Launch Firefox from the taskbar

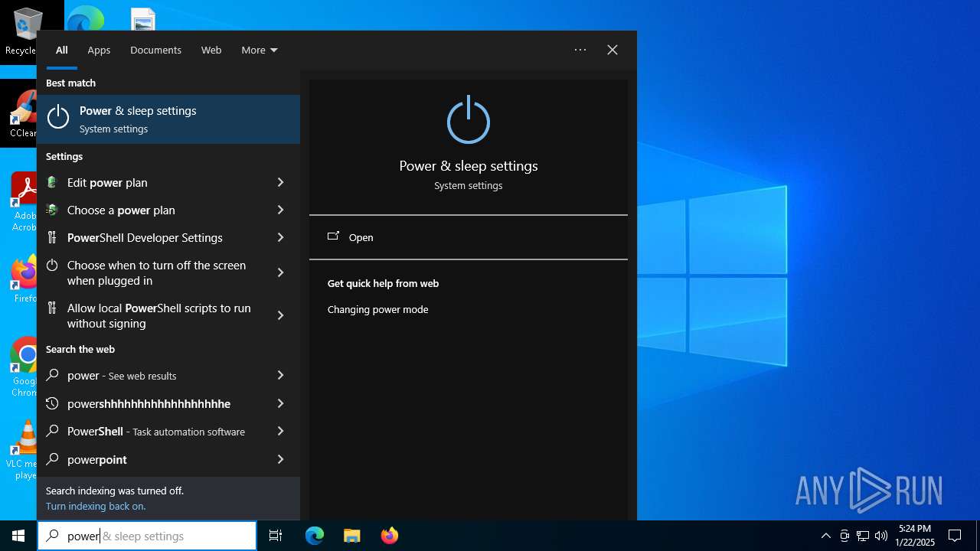click(390, 536)
